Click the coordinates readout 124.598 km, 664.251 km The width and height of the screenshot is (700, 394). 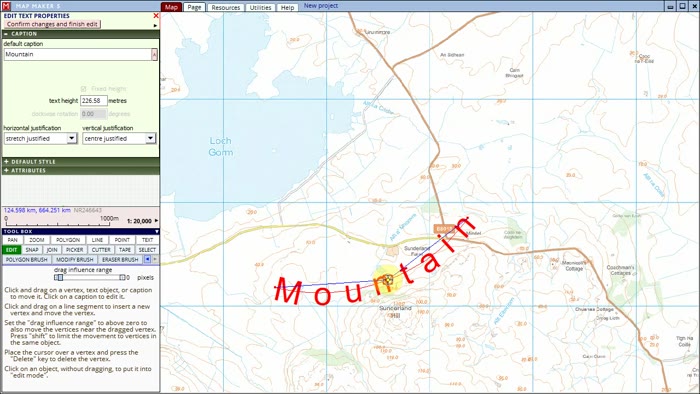[x=37, y=210]
